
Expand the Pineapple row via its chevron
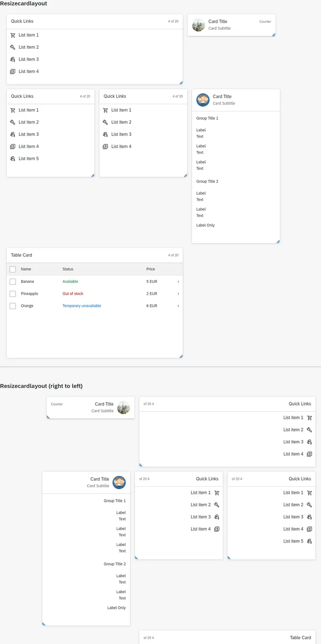[x=178, y=294]
